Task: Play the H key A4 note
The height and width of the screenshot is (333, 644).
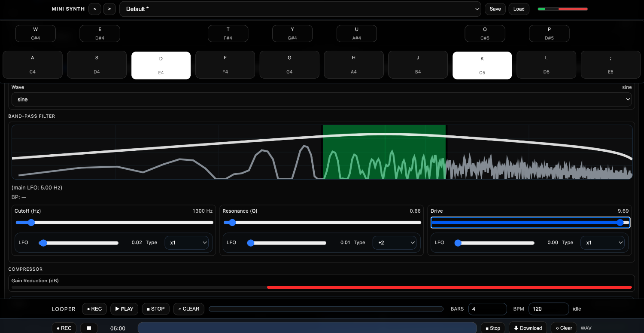Action: (354, 65)
